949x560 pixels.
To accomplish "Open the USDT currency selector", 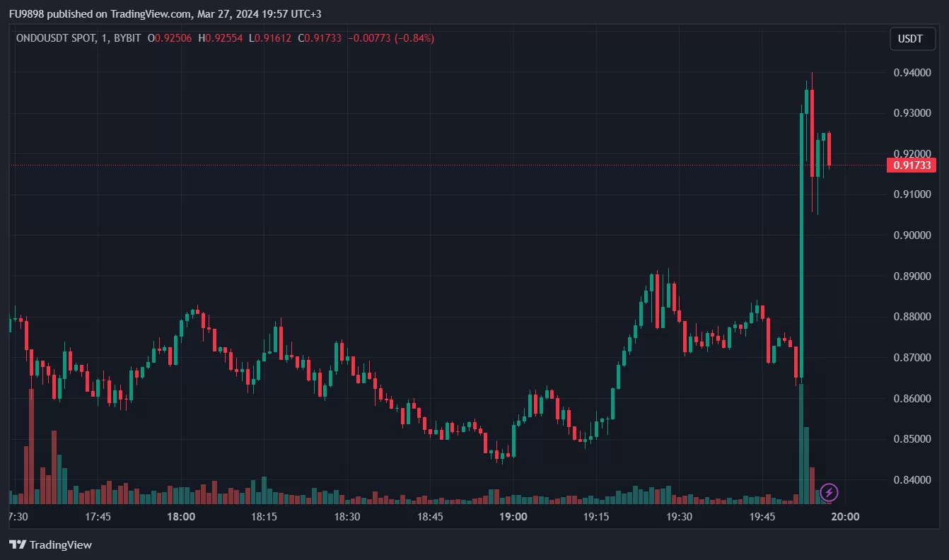I will (x=911, y=39).
